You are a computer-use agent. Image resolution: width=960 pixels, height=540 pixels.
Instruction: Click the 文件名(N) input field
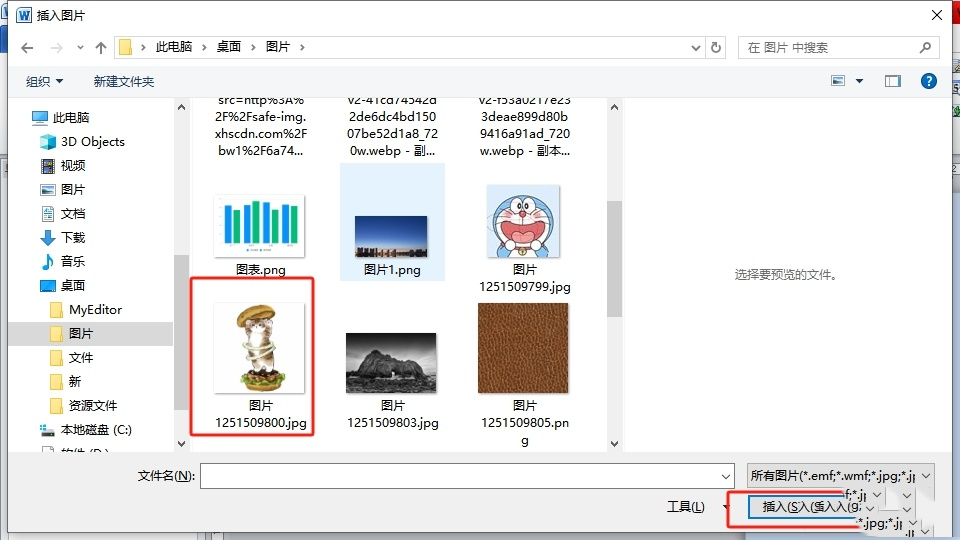[x=467, y=476]
